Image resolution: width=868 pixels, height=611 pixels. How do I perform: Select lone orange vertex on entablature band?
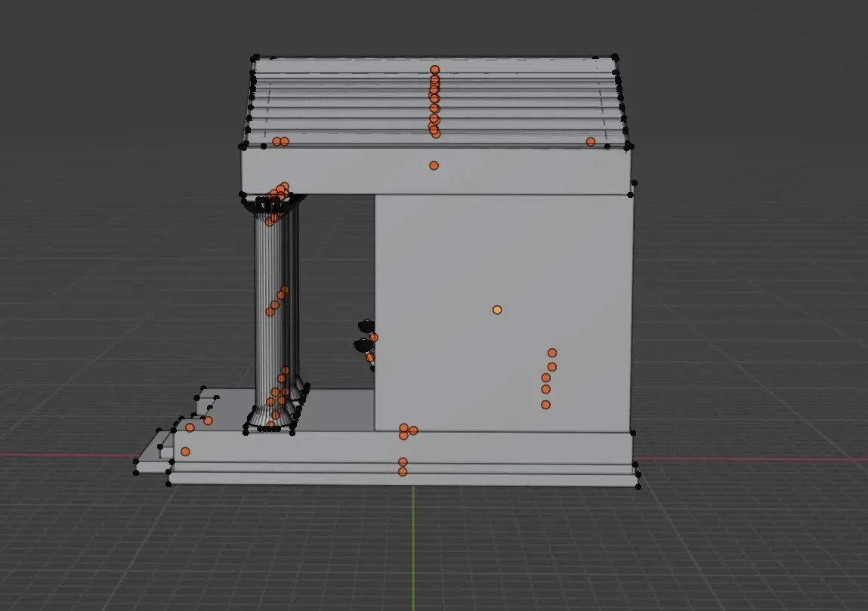pyautogui.click(x=434, y=165)
